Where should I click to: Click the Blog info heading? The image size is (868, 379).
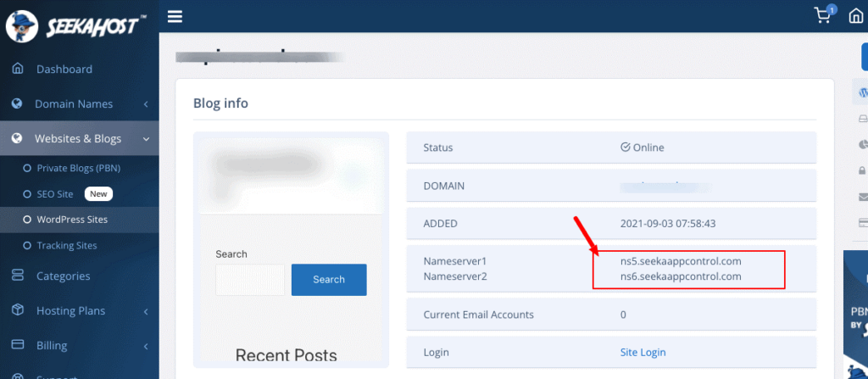pos(220,103)
